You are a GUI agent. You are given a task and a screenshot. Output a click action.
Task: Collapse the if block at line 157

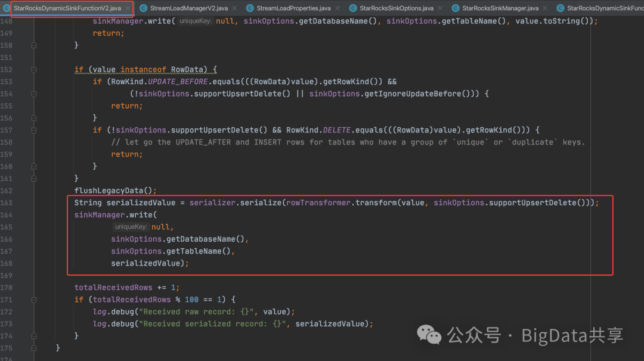coord(34,130)
